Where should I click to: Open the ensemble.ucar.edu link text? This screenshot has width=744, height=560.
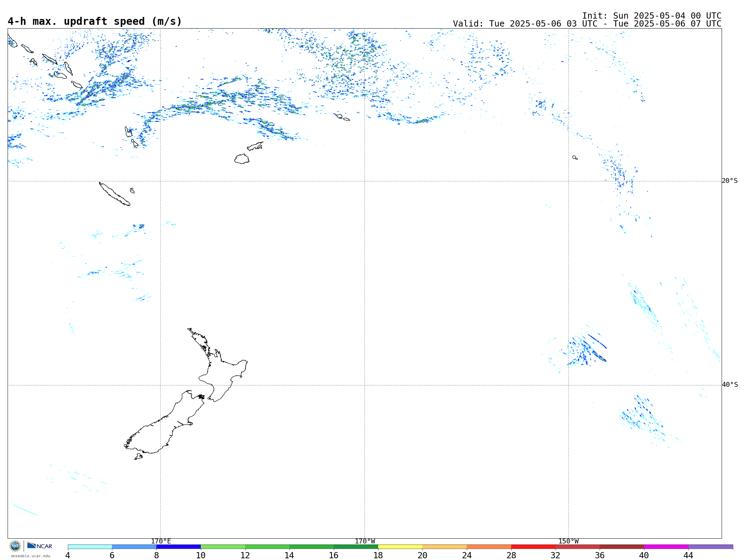coord(31,556)
